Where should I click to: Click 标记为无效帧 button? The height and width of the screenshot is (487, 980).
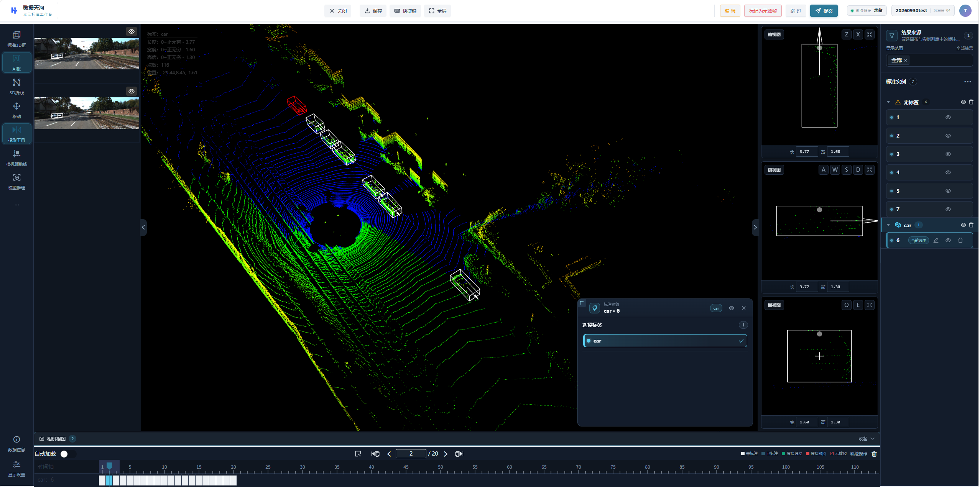point(763,11)
